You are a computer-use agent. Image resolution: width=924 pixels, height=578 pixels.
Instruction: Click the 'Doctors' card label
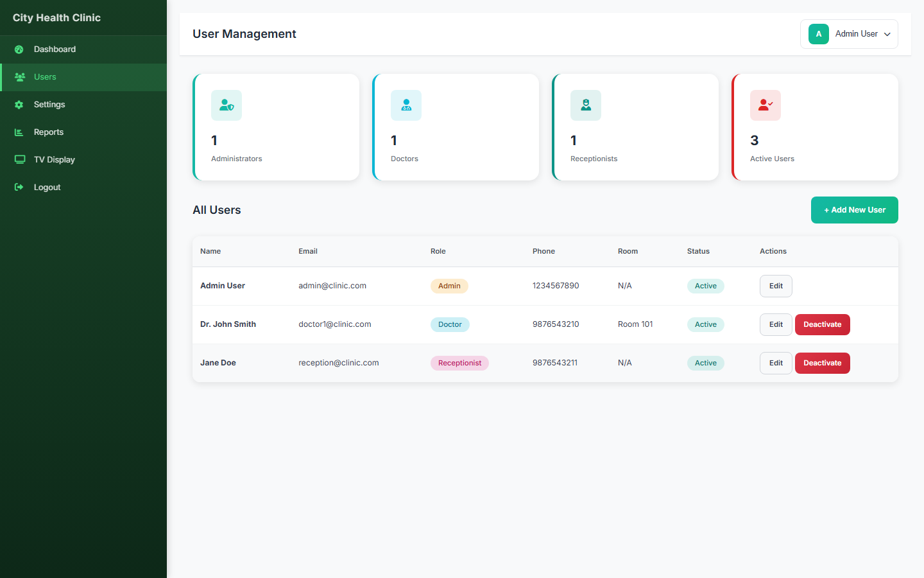click(404, 159)
